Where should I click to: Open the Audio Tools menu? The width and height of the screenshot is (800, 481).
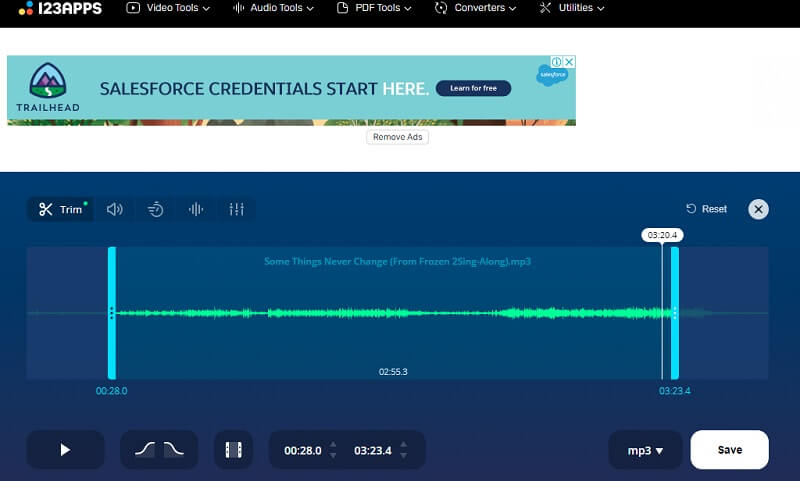click(273, 8)
